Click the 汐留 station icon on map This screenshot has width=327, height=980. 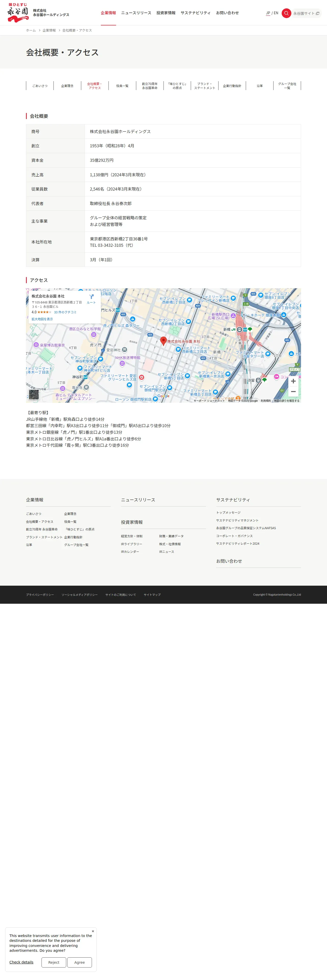coord(258,380)
